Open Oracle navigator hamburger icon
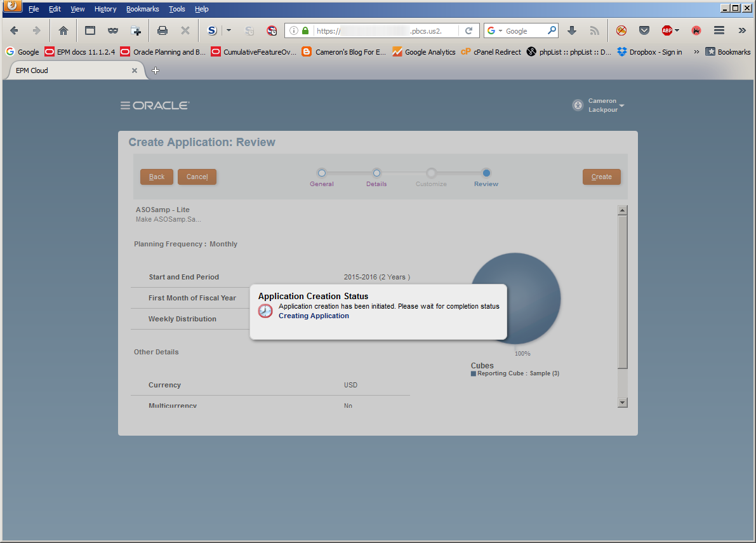The image size is (756, 543). tap(125, 105)
